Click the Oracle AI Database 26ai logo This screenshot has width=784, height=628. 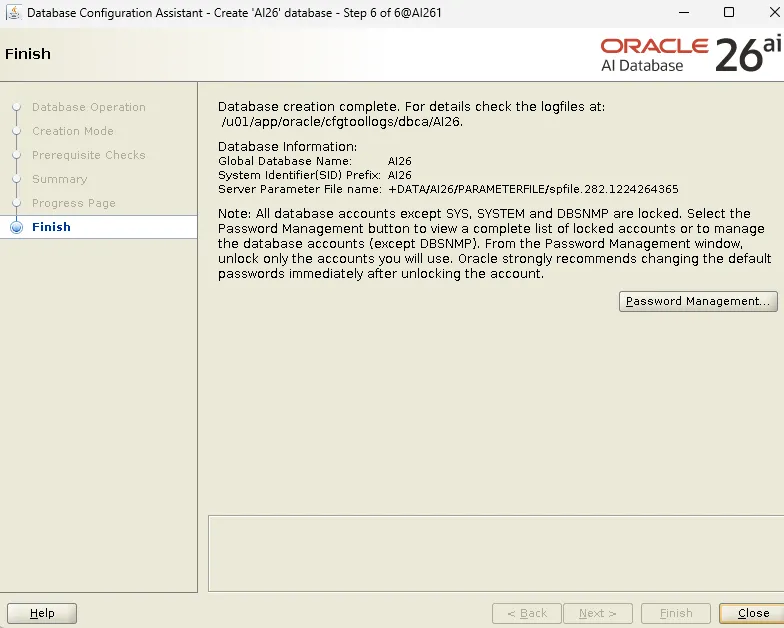pos(690,55)
